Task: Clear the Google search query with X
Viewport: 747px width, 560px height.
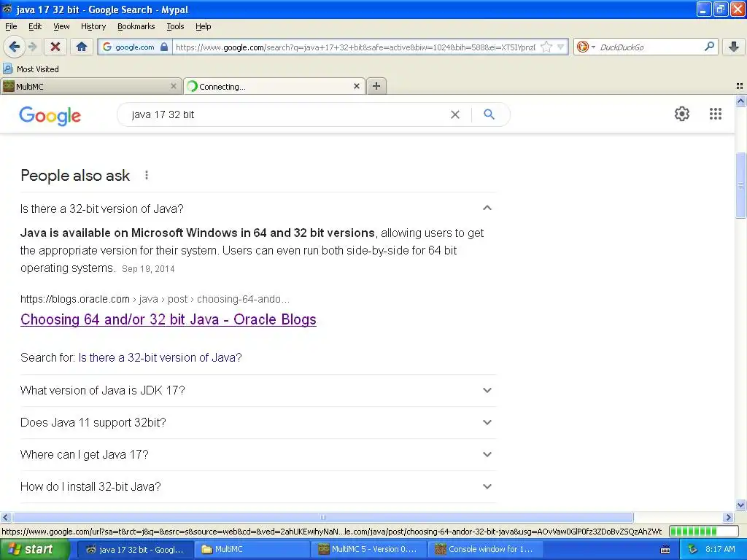Action: pyautogui.click(x=455, y=114)
